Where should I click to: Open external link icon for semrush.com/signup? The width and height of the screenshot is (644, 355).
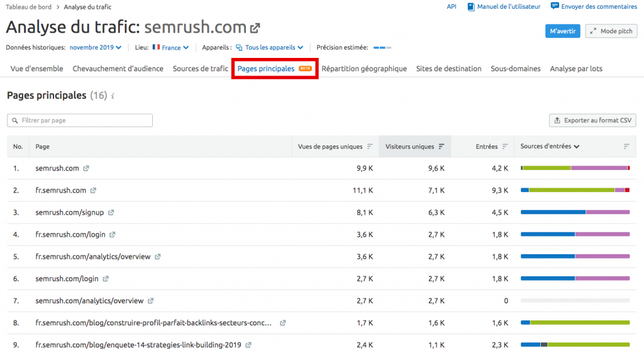[x=111, y=213]
